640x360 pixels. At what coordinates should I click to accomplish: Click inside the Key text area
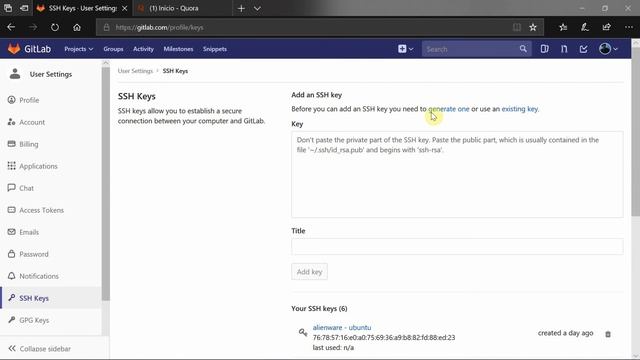457,174
